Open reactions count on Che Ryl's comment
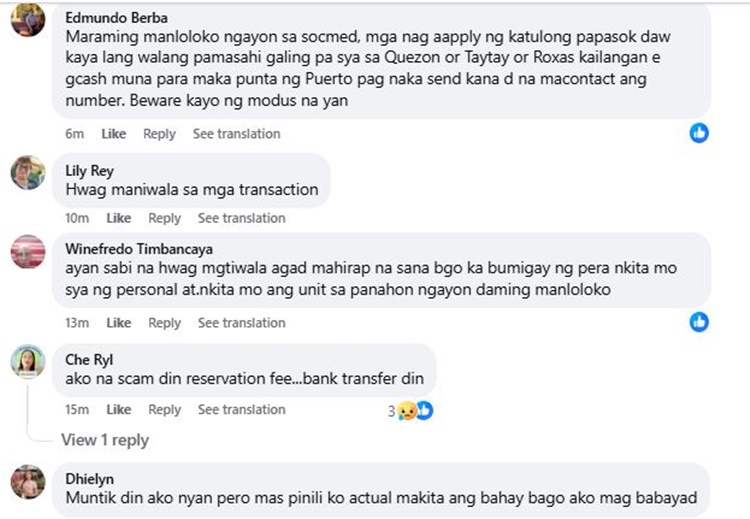 click(x=410, y=410)
